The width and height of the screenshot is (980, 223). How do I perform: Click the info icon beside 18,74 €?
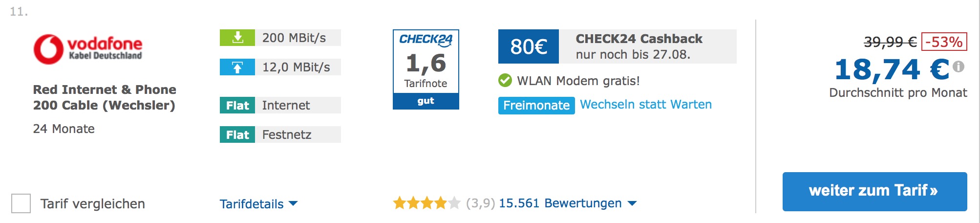tap(959, 67)
